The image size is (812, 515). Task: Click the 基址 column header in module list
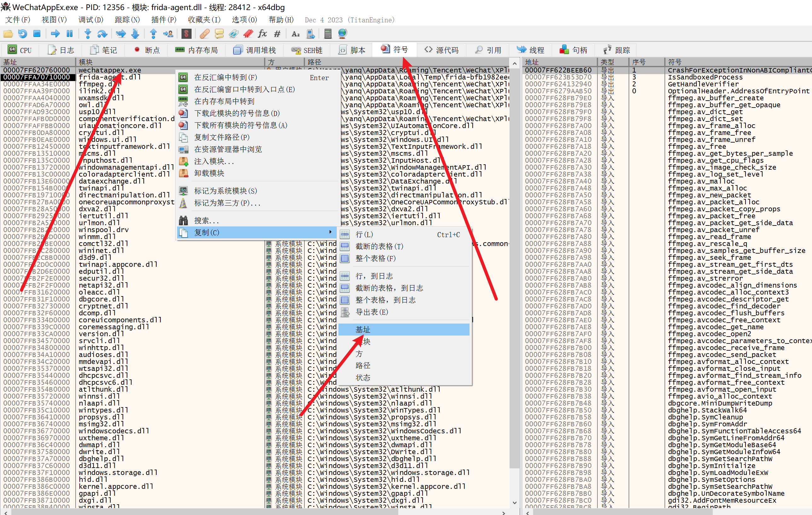point(38,62)
